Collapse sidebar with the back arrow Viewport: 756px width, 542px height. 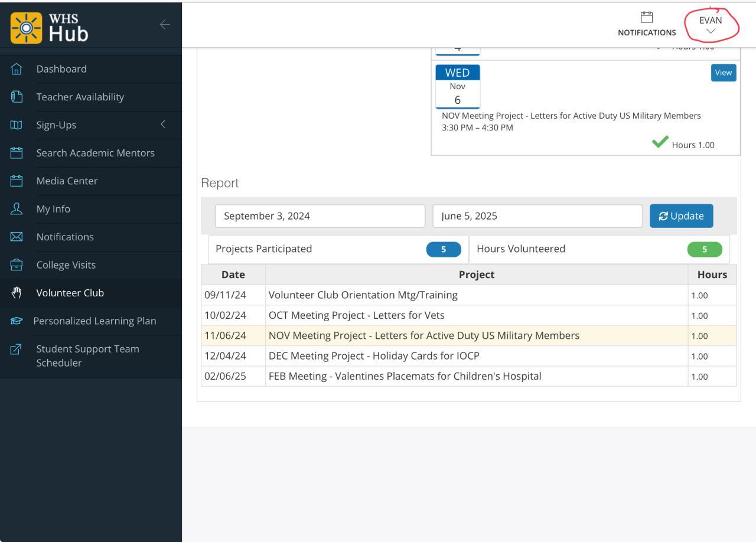coord(165,24)
